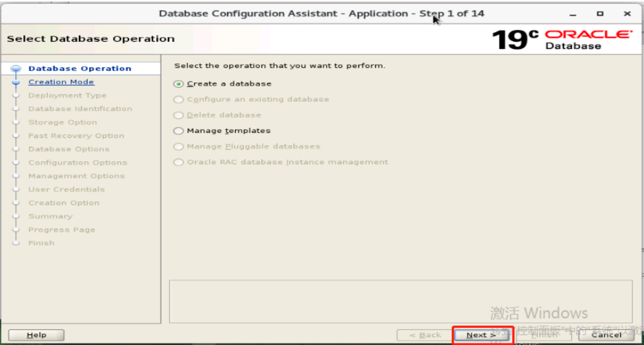Image resolution: width=644 pixels, height=345 pixels.
Task: Click the Creation Option step label
Action: point(64,203)
